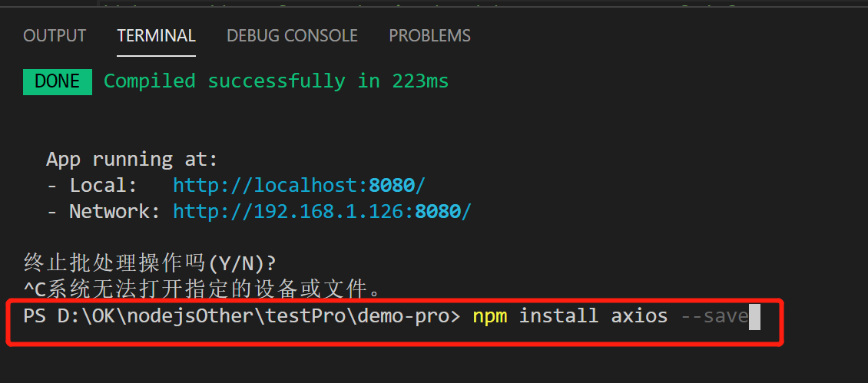
Task: Switch to the OUTPUT tab
Action: coord(55,36)
